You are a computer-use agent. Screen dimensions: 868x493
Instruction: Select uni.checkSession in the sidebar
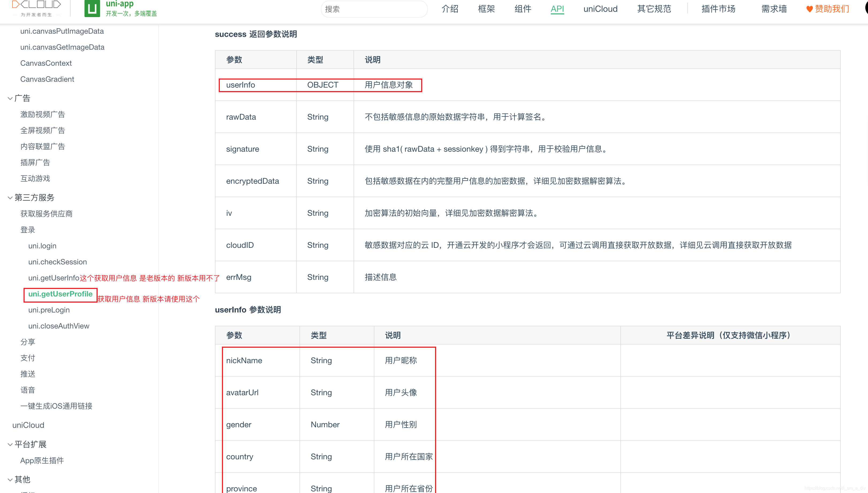coord(57,262)
